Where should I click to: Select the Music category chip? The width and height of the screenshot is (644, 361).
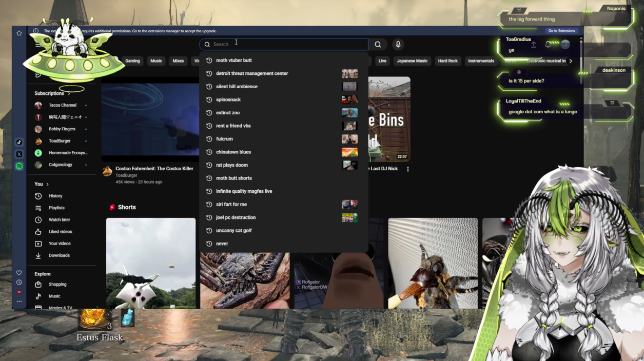pyautogui.click(x=156, y=61)
